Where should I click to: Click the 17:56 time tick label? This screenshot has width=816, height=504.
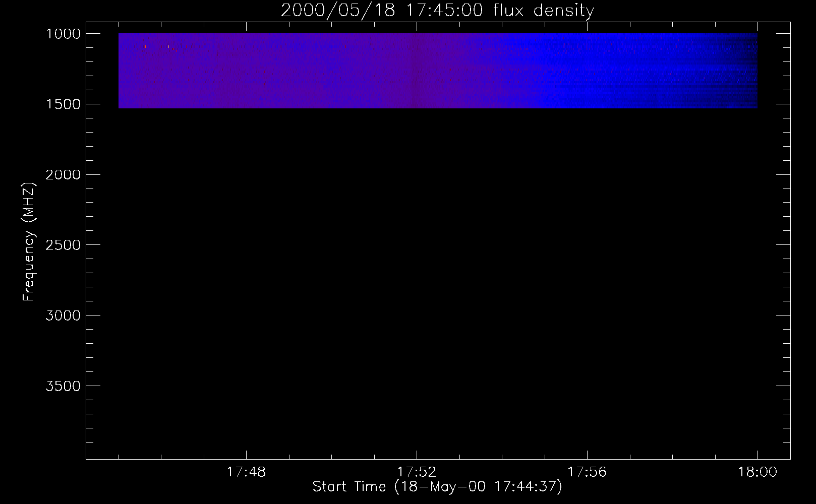coord(587,472)
